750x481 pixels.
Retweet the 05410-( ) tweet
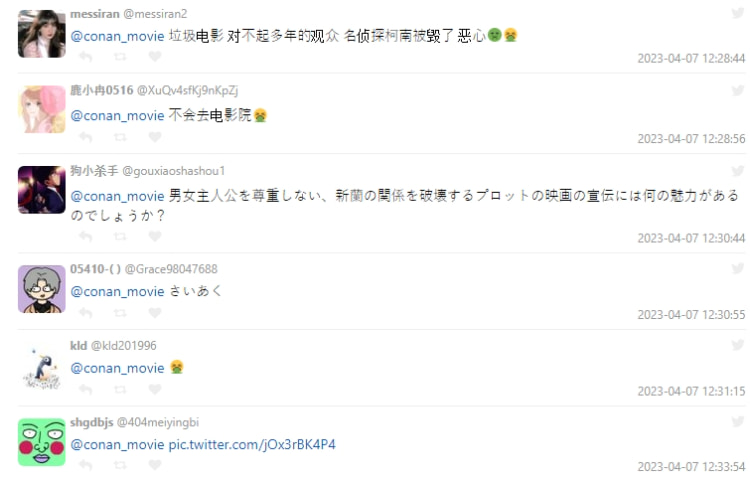pyautogui.click(x=119, y=313)
